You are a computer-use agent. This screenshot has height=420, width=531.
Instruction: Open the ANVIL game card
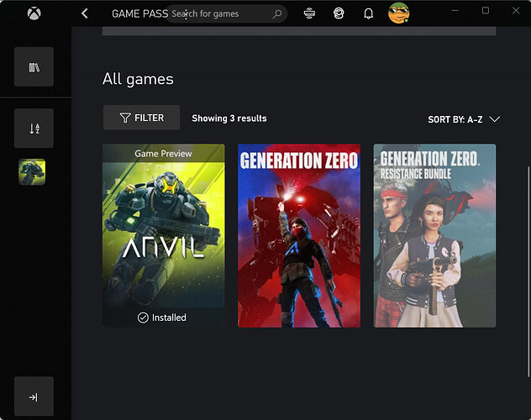[164, 235]
